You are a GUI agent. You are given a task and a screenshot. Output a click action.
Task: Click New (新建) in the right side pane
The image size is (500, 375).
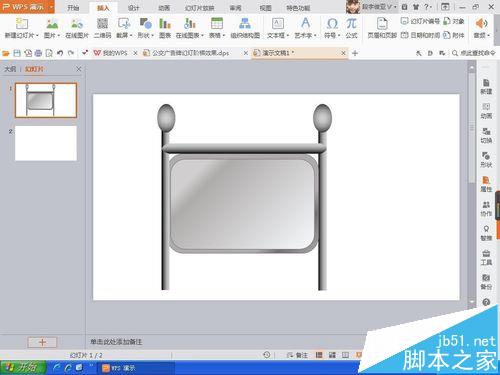pos(486,87)
